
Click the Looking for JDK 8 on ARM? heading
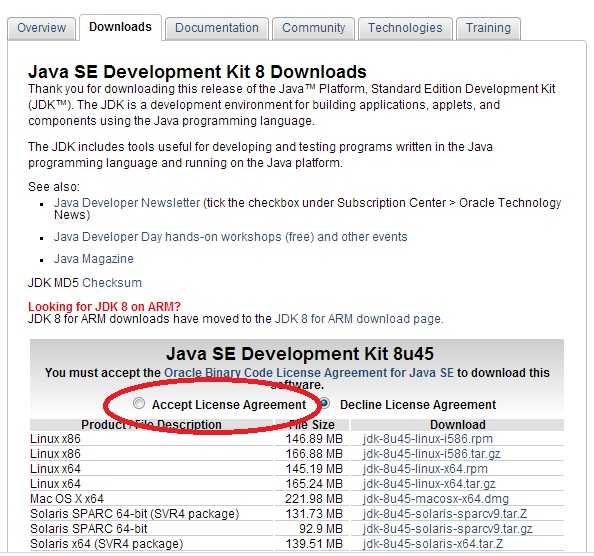pos(105,307)
